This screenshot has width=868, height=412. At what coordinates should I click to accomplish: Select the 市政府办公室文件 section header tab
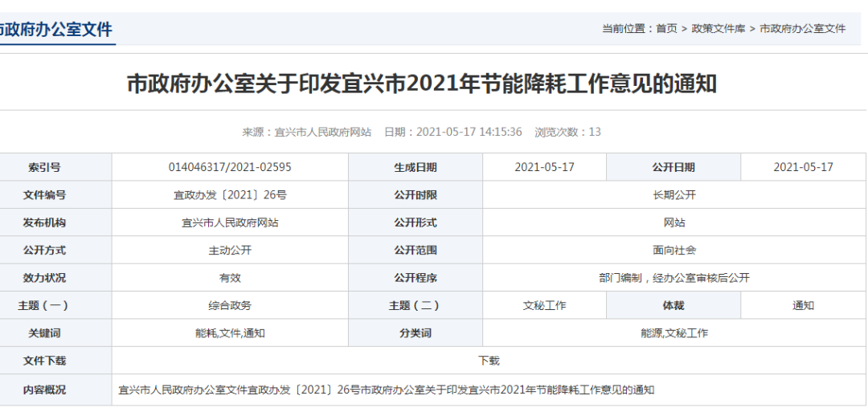(x=56, y=30)
